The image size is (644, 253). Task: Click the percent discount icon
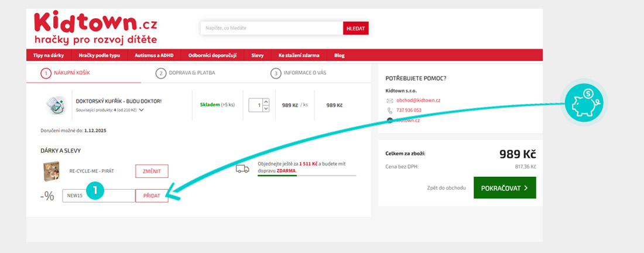(x=47, y=196)
